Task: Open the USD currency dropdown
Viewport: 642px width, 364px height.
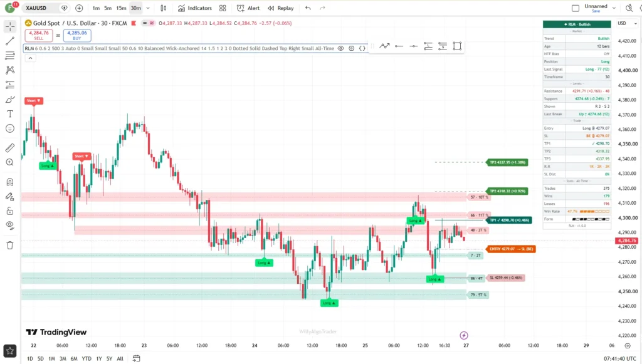Action: tap(627, 24)
